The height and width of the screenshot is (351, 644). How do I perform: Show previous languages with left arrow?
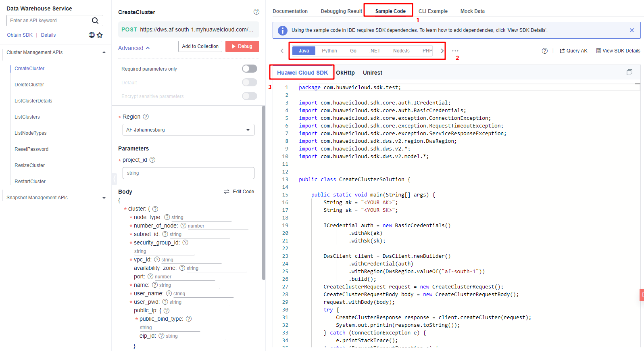[x=282, y=51]
